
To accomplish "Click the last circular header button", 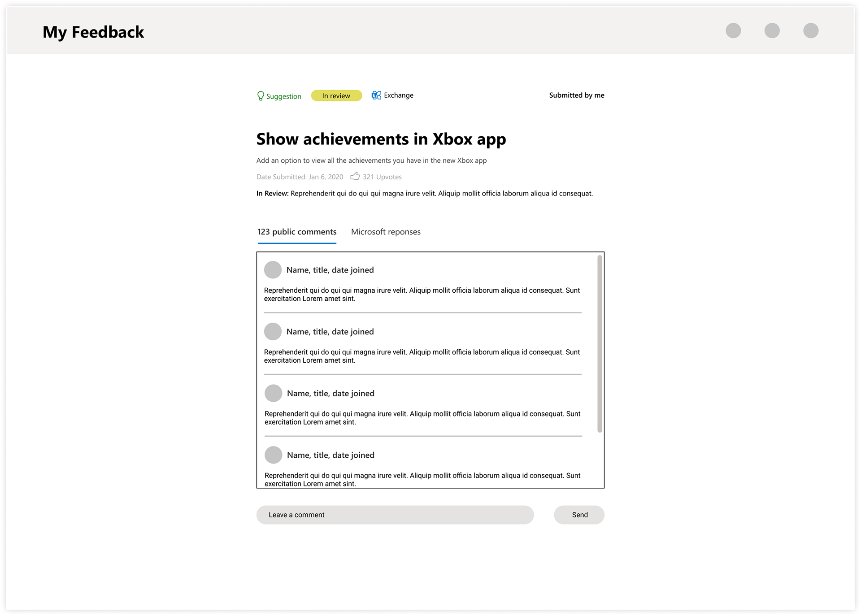I will point(811,30).
